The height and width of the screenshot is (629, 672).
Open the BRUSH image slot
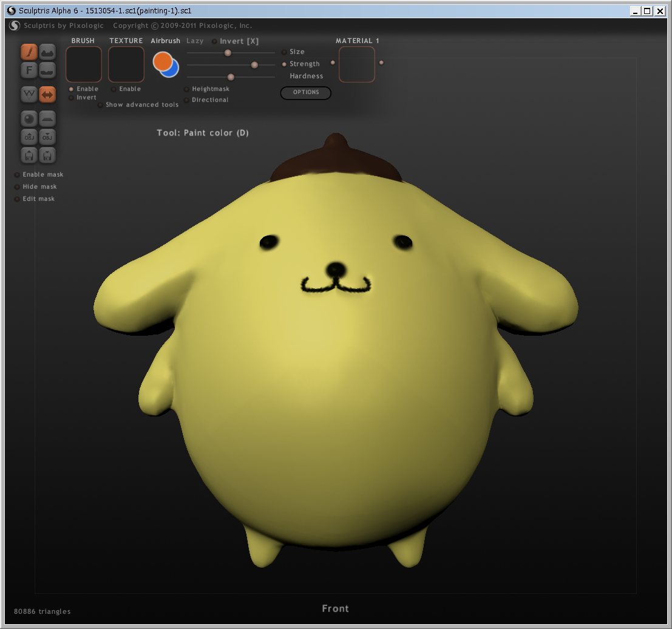tap(84, 64)
